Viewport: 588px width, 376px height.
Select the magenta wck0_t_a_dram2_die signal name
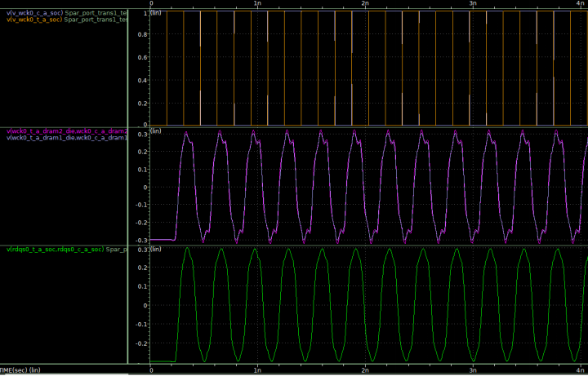67,131
